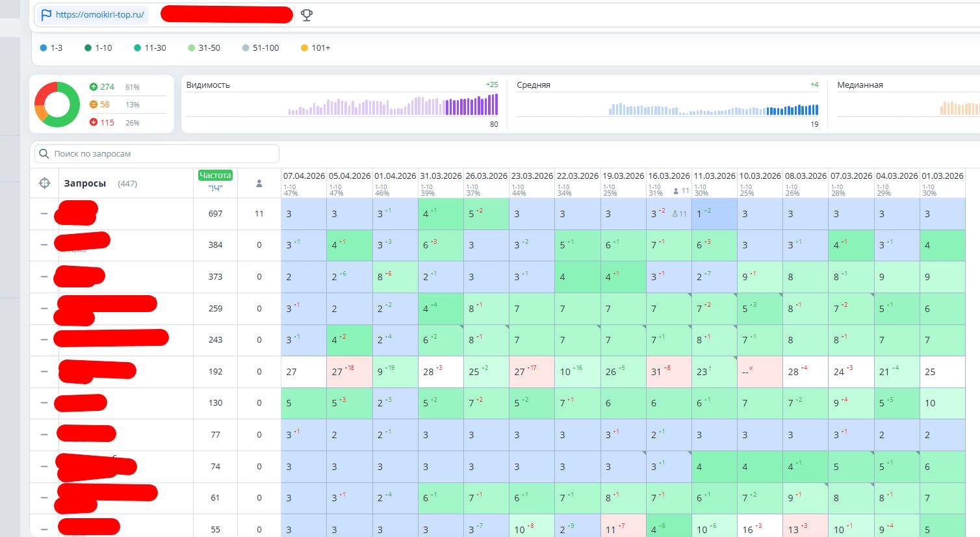Click the flag icon beside the omoikiri-top.ru URL
Viewport: 980px width, 537px height.
pos(46,15)
